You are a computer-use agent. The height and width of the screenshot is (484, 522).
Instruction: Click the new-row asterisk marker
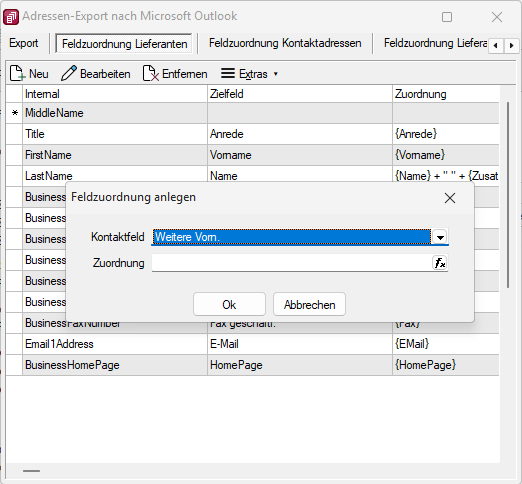[14, 113]
